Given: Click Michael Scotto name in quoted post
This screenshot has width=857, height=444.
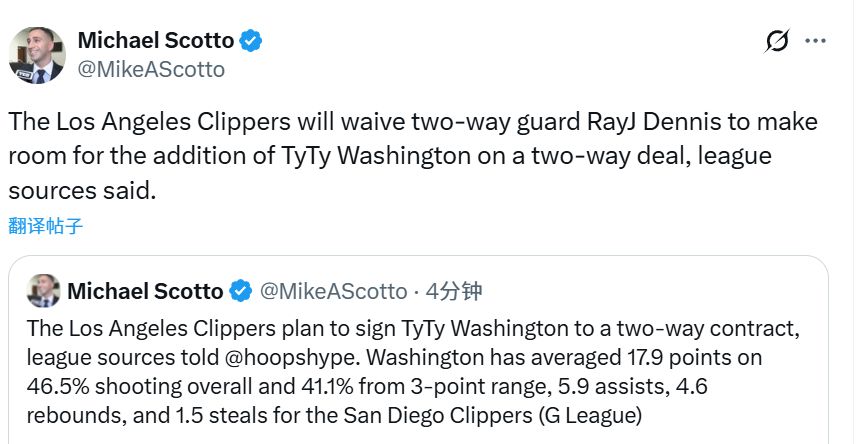Looking at the screenshot, I should (x=145, y=291).
